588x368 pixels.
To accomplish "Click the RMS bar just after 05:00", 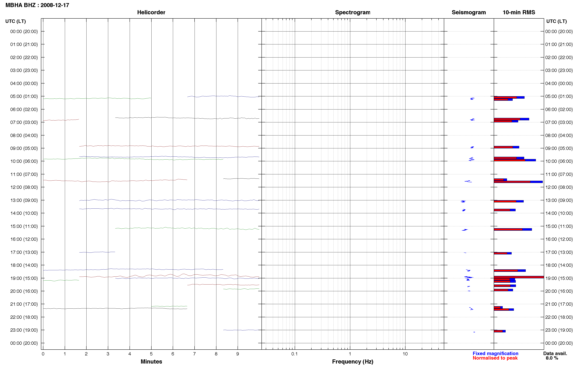I will [x=509, y=97].
